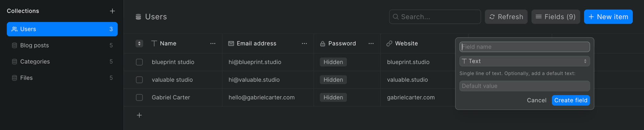Open the Name column options ellipsis

coord(213,44)
